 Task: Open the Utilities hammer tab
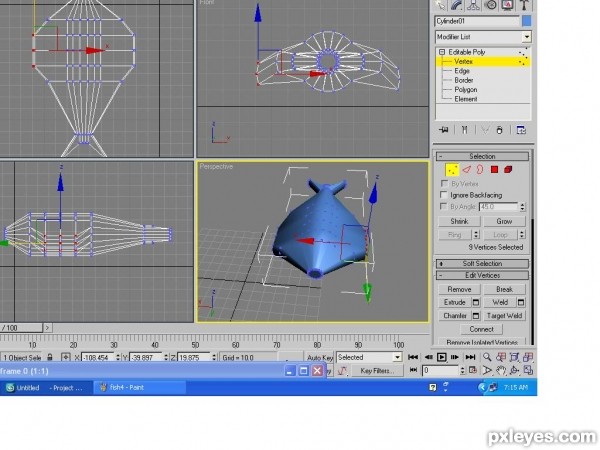(x=524, y=5)
